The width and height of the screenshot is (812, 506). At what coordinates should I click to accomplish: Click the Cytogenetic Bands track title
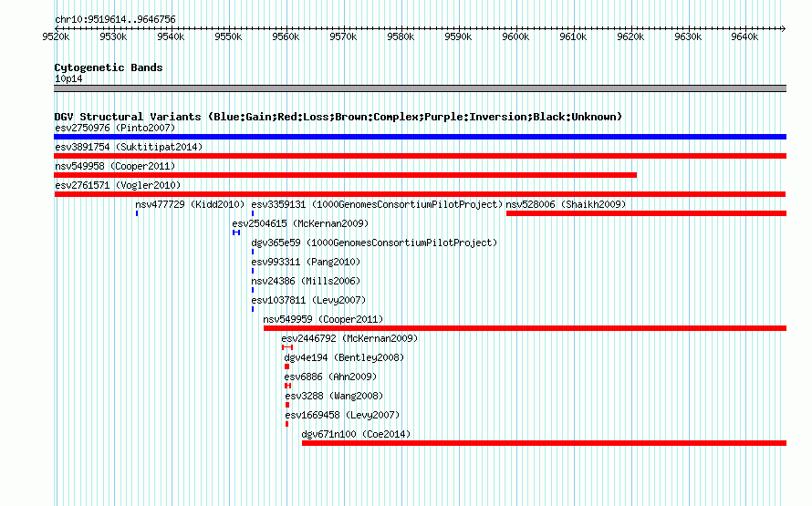click(109, 67)
